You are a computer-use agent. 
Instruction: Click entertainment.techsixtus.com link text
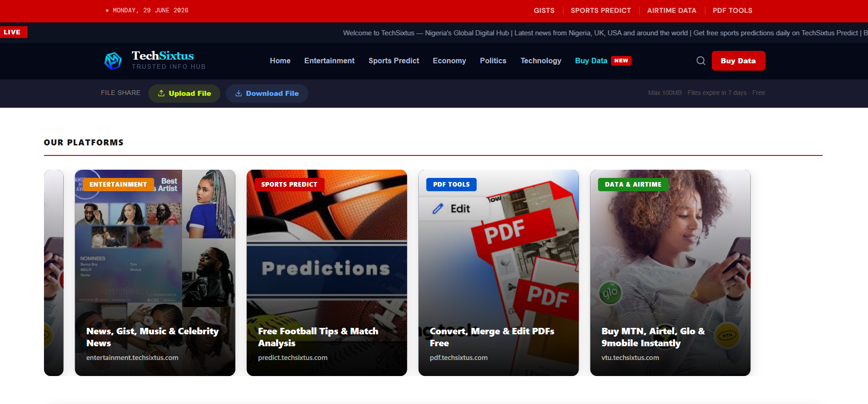tap(132, 358)
